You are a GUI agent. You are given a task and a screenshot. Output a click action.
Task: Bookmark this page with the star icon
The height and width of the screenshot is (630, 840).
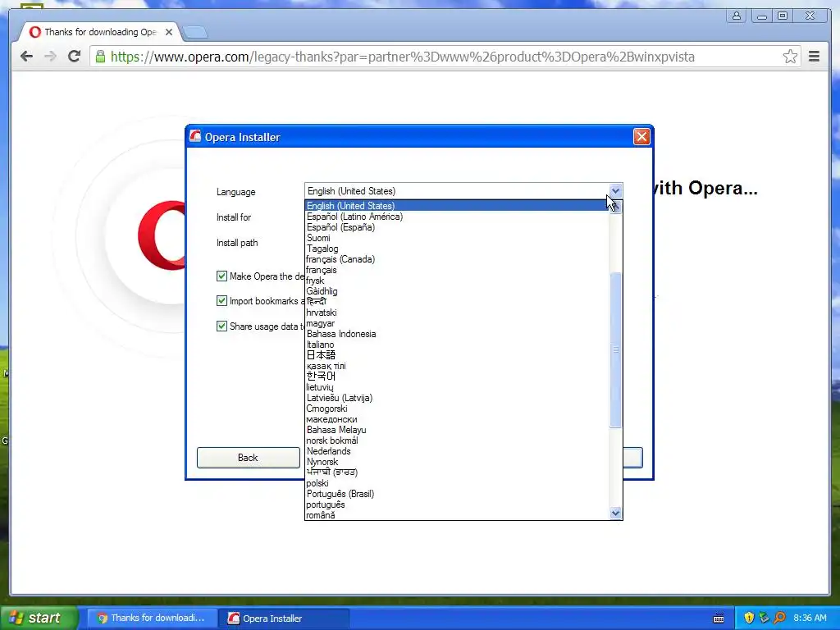pyautogui.click(x=790, y=57)
